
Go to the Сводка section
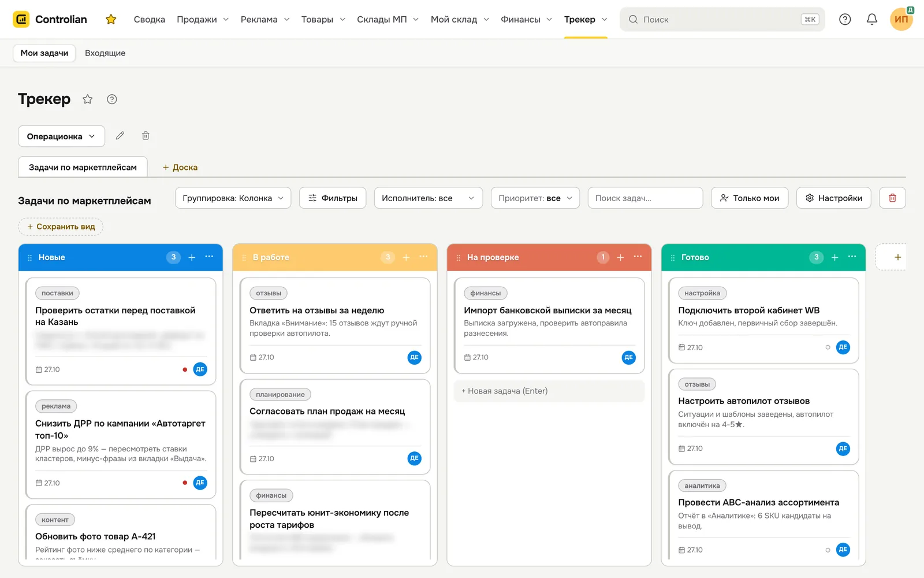point(150,19)
